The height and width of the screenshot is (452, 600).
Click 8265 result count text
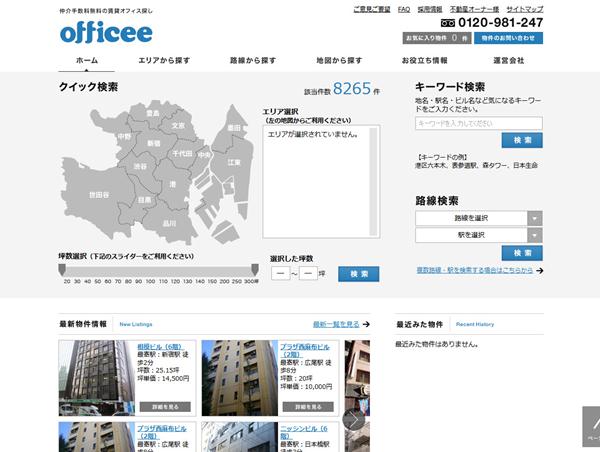[352, 89]
